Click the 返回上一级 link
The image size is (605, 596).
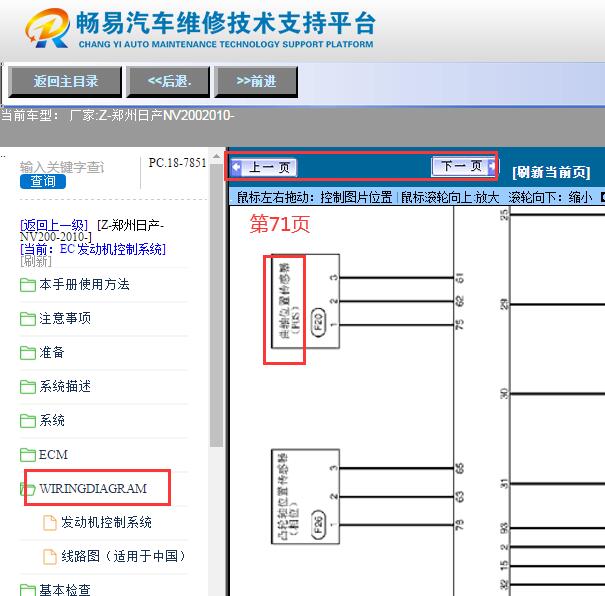(x=54, y=225)
